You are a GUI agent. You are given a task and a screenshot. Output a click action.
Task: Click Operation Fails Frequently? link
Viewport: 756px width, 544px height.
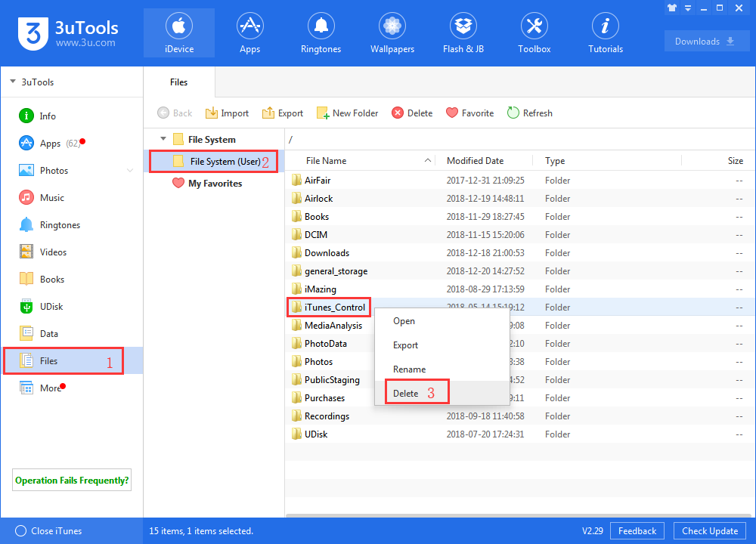72,481
